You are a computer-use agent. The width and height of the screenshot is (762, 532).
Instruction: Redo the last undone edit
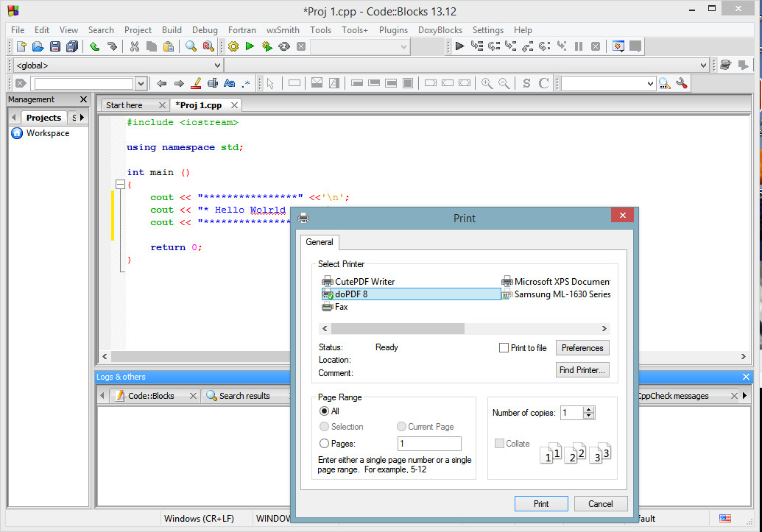[x=112, y=46]
